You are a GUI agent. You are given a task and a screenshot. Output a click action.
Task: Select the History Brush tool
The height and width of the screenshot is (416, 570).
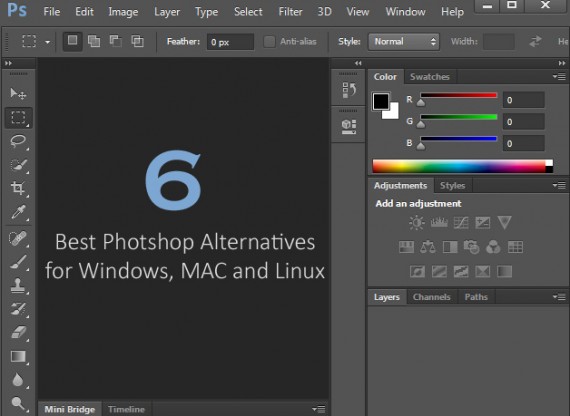[18, 309]
